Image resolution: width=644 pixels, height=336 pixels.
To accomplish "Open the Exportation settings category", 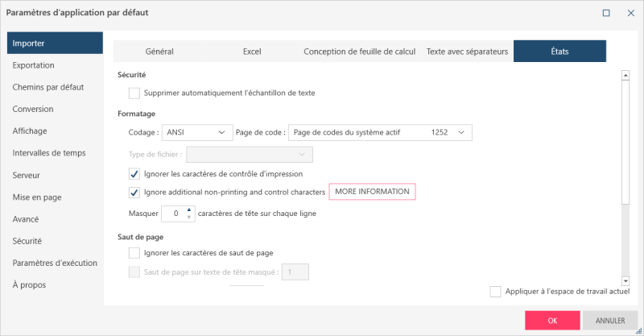I will (34, 64).
